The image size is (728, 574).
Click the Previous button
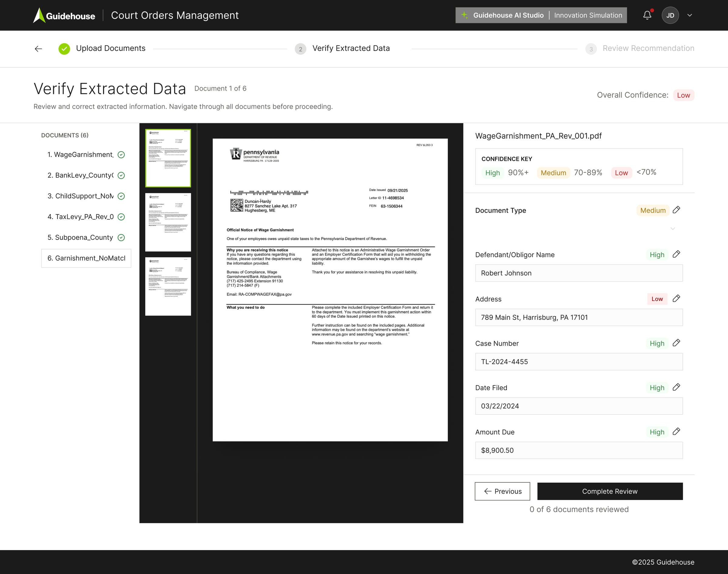502,491
